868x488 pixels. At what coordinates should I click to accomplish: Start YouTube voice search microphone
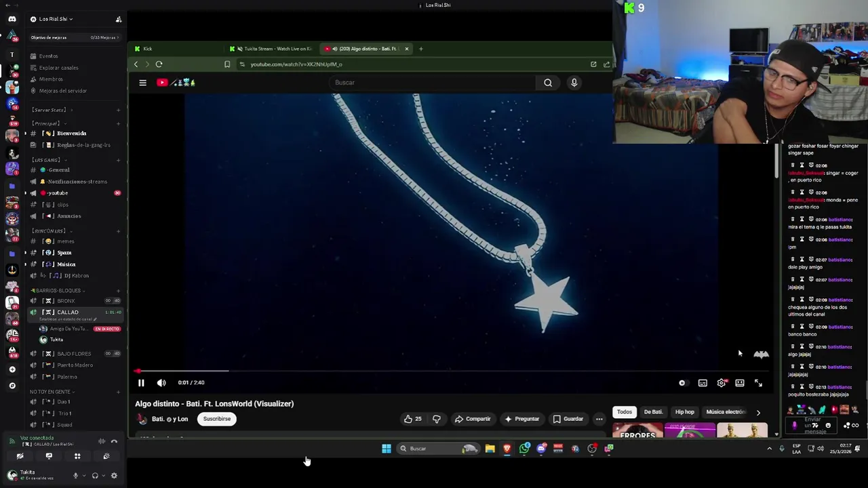[574, 83]
